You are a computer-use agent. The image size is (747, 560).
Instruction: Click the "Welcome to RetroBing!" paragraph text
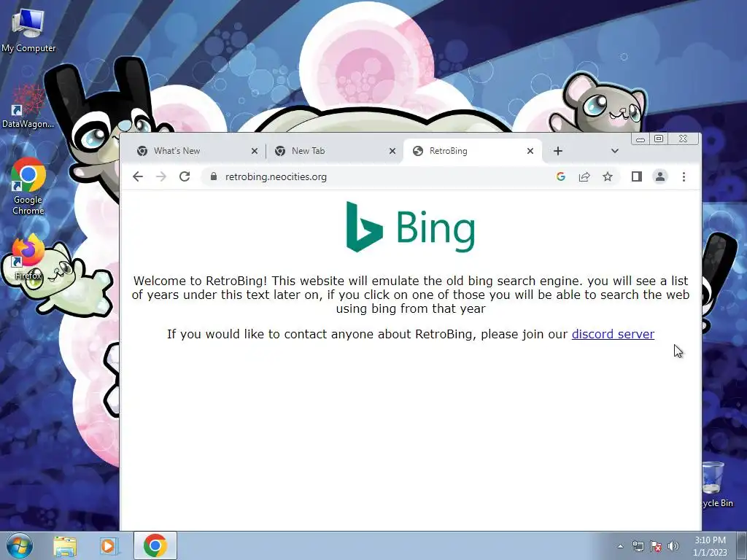point(411,295)
